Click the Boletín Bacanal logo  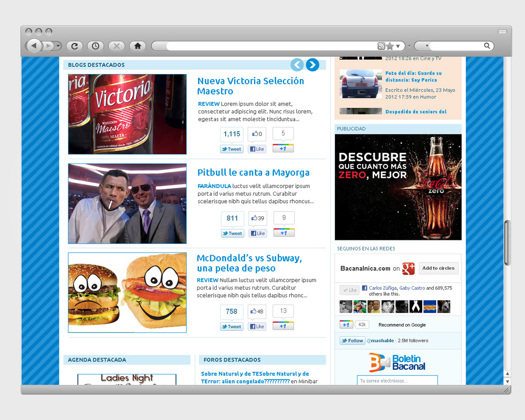click(397, 362)
